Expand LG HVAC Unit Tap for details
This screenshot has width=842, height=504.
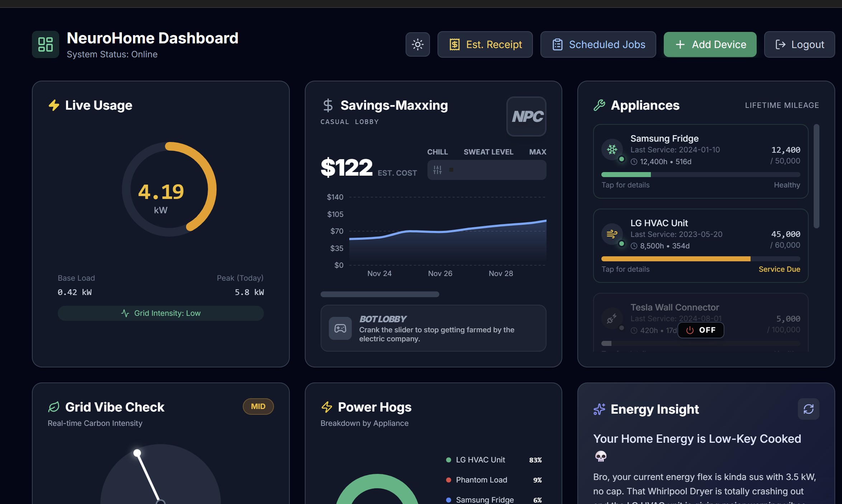625,269
